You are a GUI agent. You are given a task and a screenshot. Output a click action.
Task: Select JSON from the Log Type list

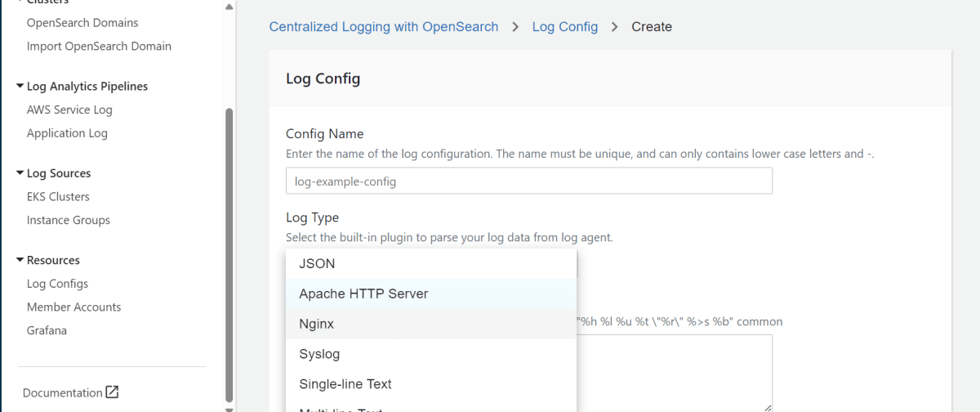click(x=317, y=264)
